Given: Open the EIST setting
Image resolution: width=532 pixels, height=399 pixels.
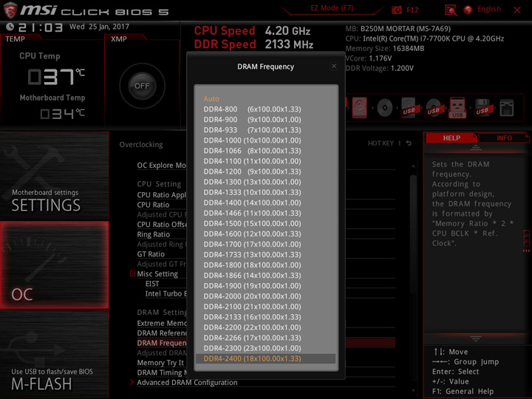Looking at the screenshot, I should click(152, 284).
